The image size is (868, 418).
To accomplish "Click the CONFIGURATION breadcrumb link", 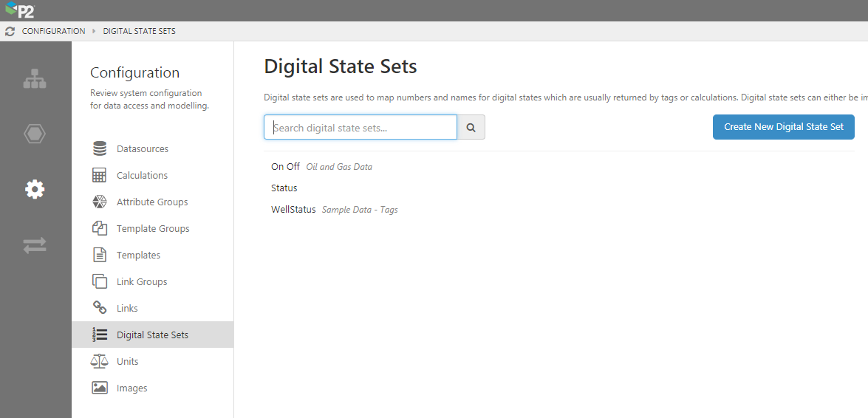I will (x=53, y=32).
